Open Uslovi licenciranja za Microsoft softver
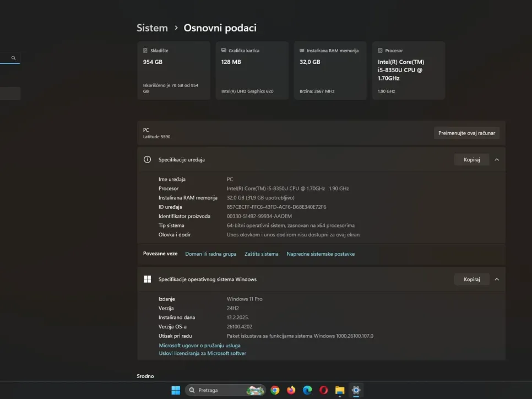Screen dimensions: 532x399 (203, 353)
